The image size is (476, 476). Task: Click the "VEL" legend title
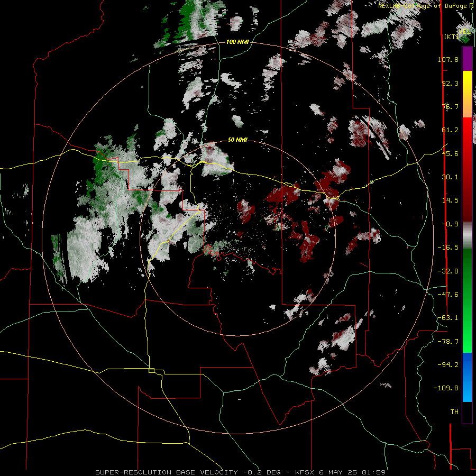point(465,32)
